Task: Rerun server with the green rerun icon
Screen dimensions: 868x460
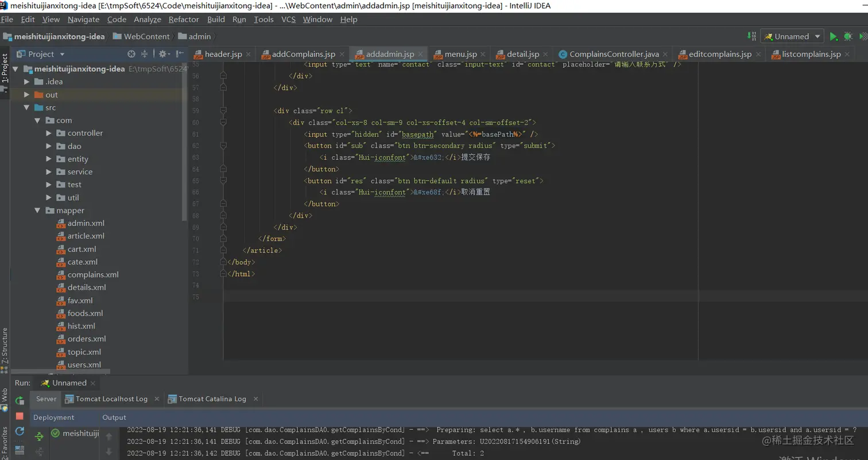Action: pyautogui.click(x=20, y=400)
